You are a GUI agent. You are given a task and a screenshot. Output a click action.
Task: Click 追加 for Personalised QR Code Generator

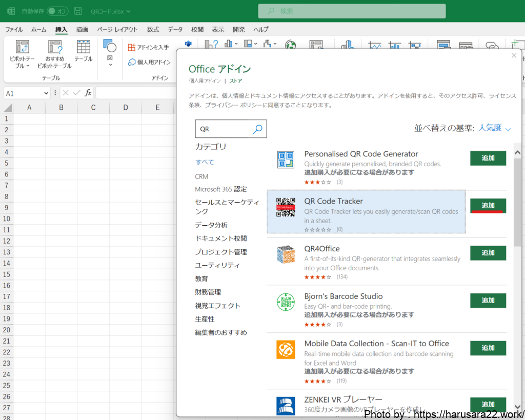click(x=488, y=158)
